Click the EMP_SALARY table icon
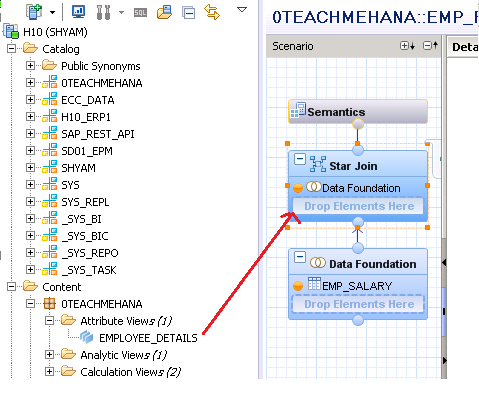The height and width of the screenshot is (393, 479). [314, 284]
